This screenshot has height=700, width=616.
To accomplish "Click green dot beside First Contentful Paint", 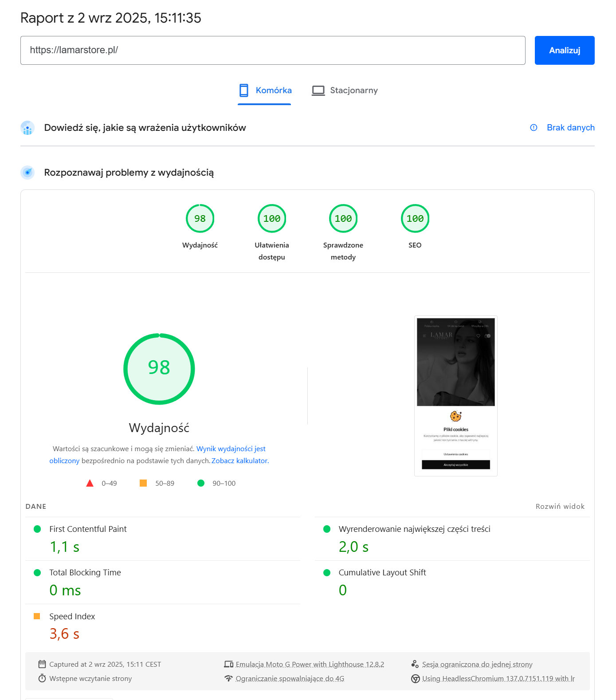I will coord(37,529).
